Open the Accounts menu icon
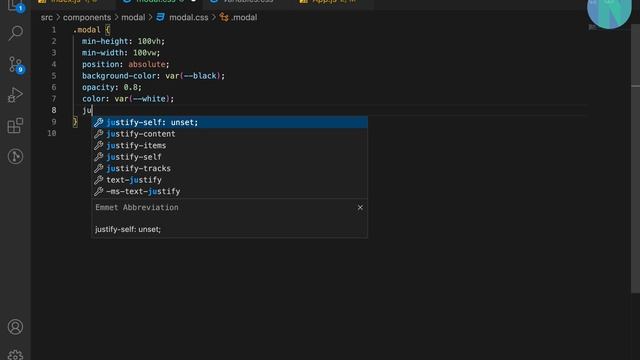640x360 pixels. point(15,327)
